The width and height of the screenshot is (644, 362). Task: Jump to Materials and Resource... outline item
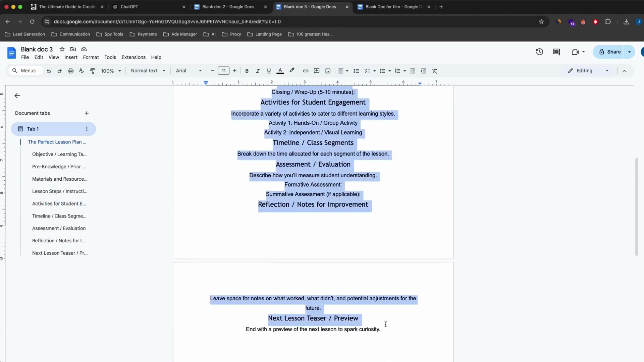tap(60, 179)
